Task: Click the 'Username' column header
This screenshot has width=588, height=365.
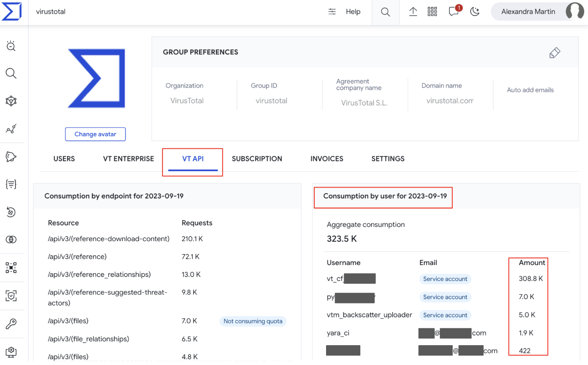Action: point(343,263)
